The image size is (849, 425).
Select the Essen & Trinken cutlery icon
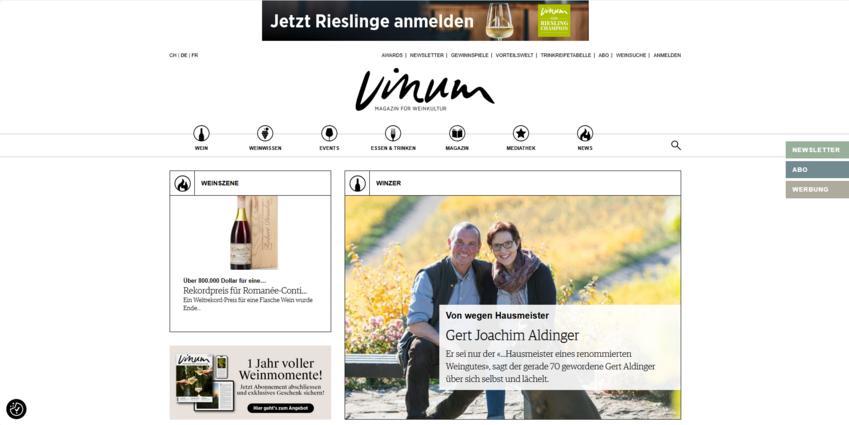click(393, 133)
